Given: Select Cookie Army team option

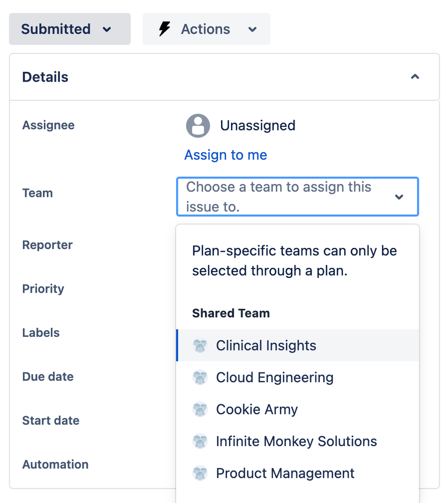Looking at the screenshot, I should coord(257,409).
